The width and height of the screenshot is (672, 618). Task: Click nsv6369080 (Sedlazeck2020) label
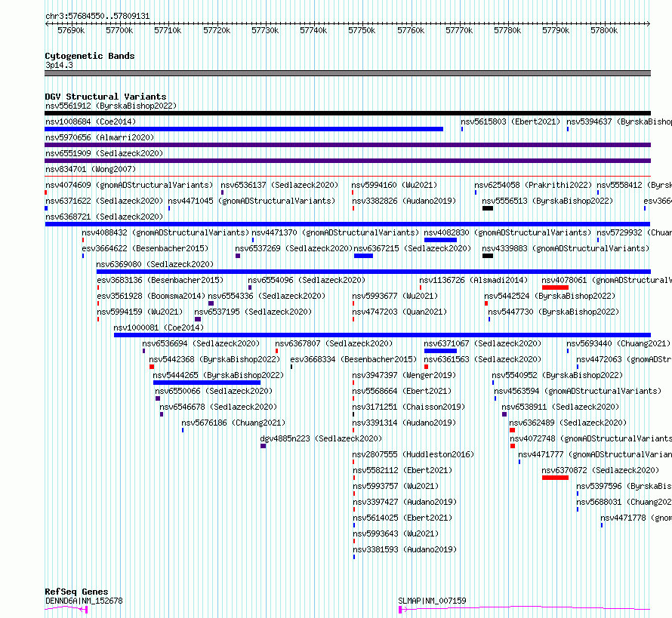pyautogui.click(x=155, y=264)
